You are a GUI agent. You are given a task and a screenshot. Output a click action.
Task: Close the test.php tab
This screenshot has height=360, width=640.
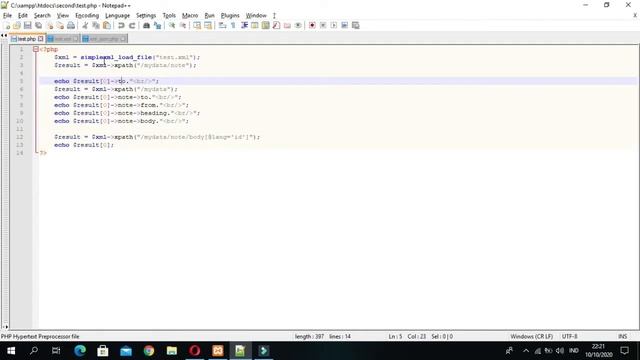(x=41, y=39)
